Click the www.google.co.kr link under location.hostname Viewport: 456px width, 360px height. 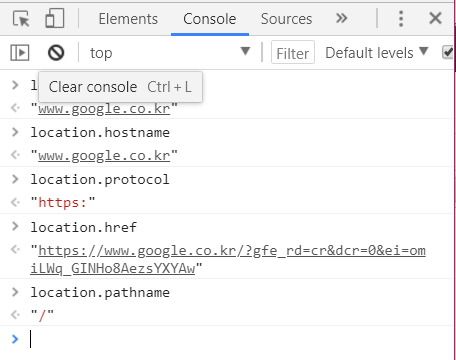104,156
